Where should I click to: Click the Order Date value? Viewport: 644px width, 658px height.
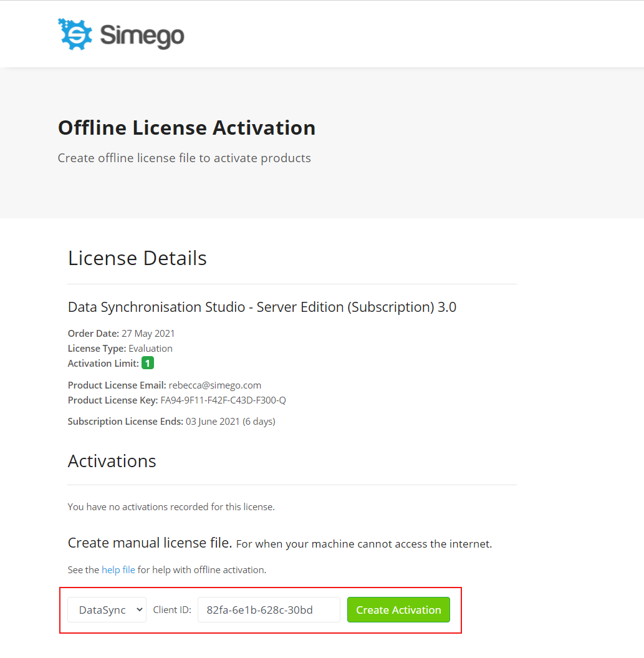click(148, 334)
